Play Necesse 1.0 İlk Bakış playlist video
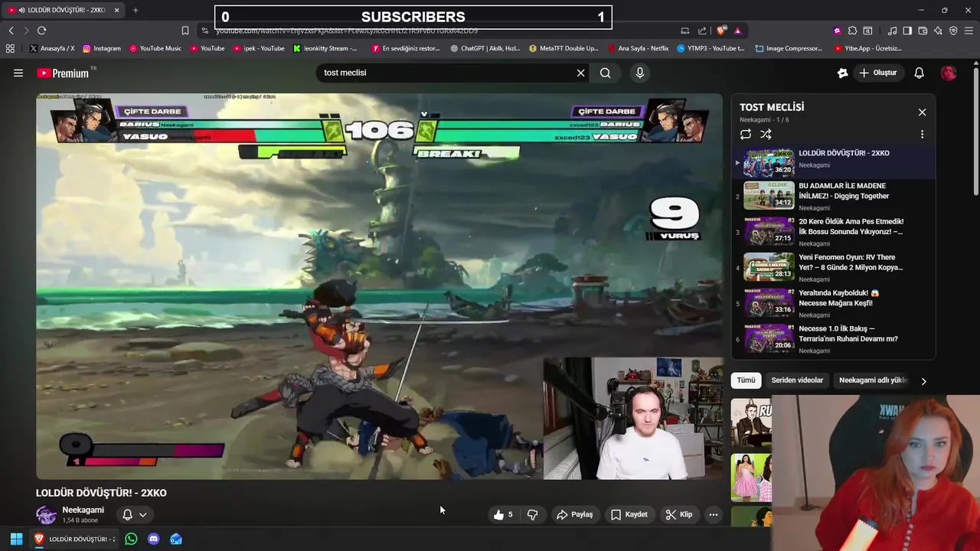This screenshot has width=980, height=551. pos(833,339)
